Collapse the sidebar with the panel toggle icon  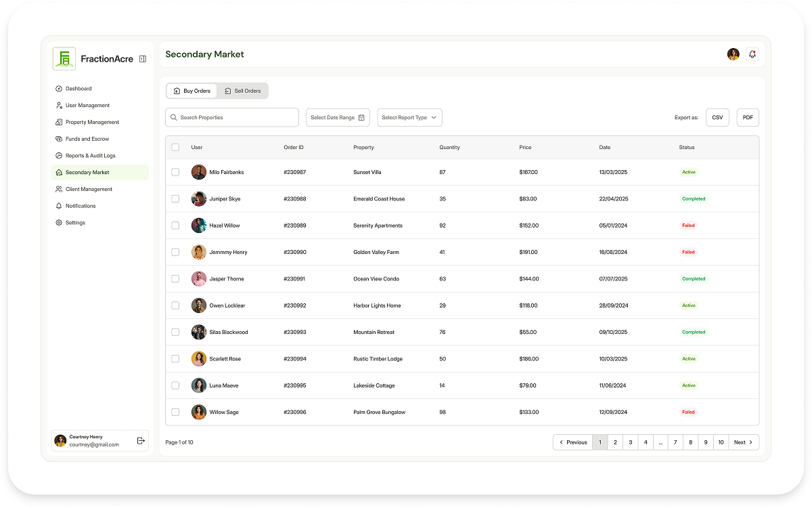[142, 58]
